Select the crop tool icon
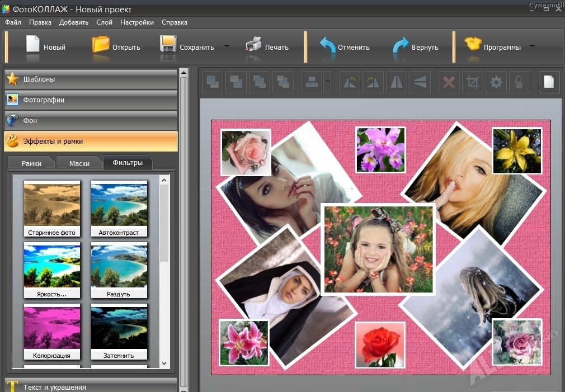This screenshot has width=565, height=392. coord(473,83)
